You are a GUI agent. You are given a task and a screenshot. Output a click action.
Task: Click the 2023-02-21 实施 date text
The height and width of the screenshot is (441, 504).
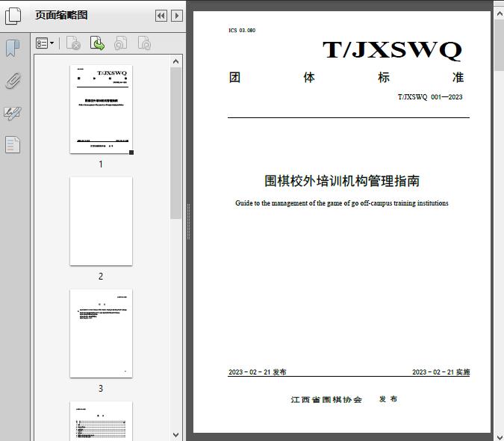(441, 371)
